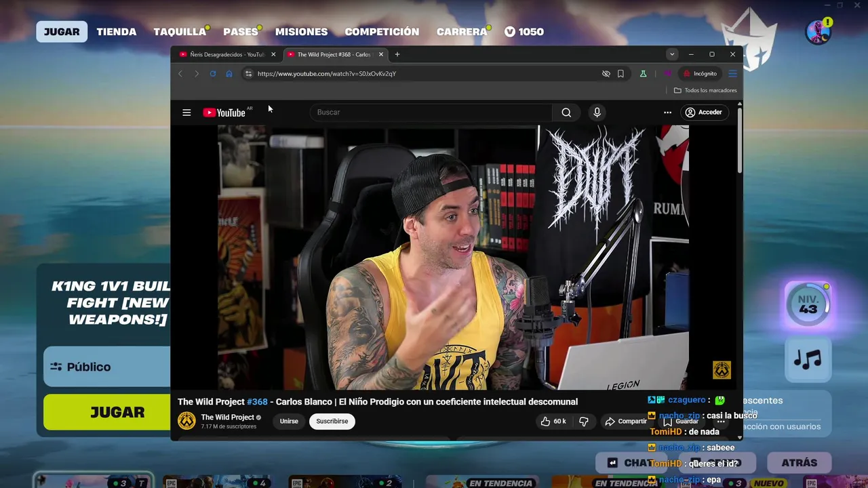Click the video player frame
This screenshot has height=488, width=868.
(x=453, y=258)
